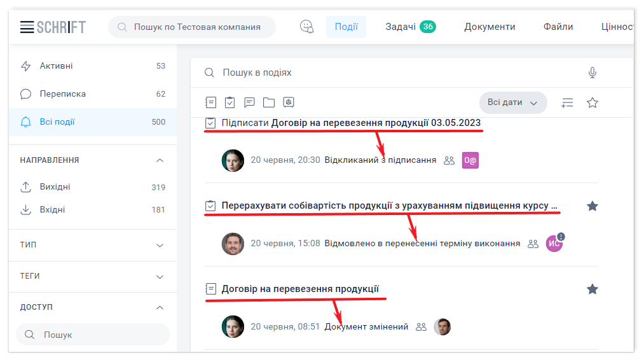Toggle star on Договір на перевезення продукції document
Viewport: 644px width, 362px height.
(593, 289)
